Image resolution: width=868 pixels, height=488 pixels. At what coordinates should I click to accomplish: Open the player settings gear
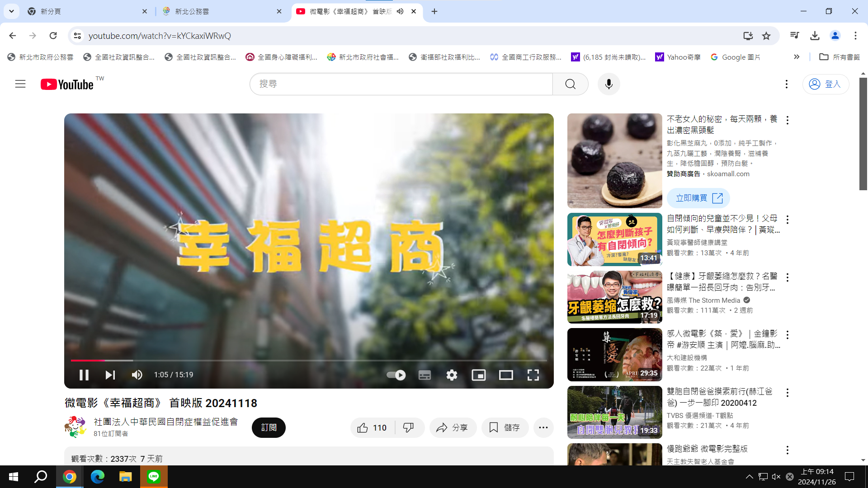[452, 375]
